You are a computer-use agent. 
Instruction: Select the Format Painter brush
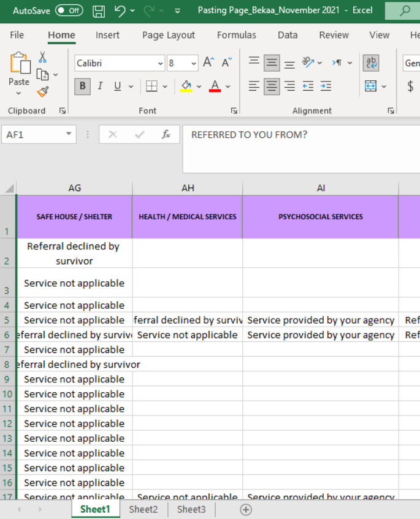tap(43, 92)
